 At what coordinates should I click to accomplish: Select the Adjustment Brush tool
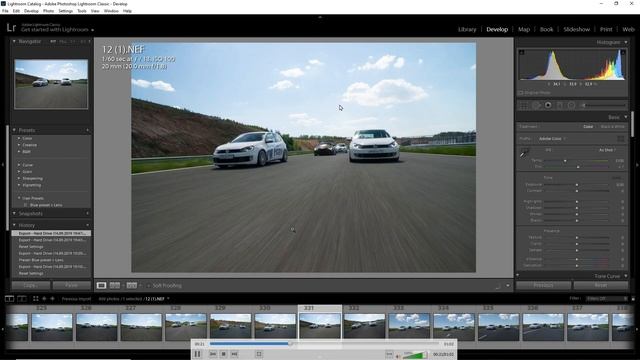(x=604, y=105)
